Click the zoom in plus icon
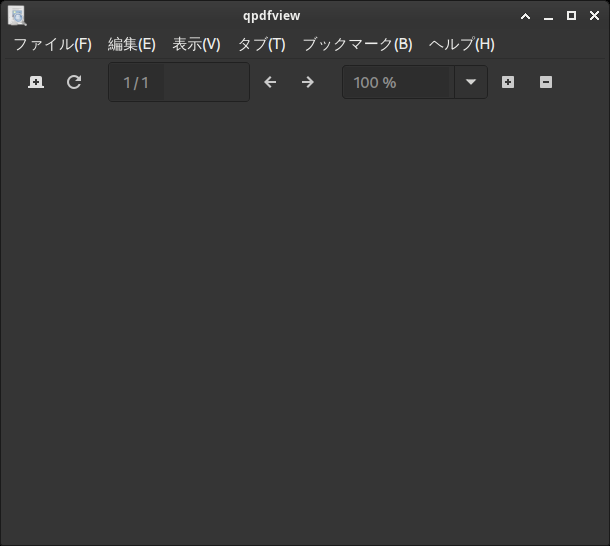The height and width of the screenshot is (546, 610). 508,82
